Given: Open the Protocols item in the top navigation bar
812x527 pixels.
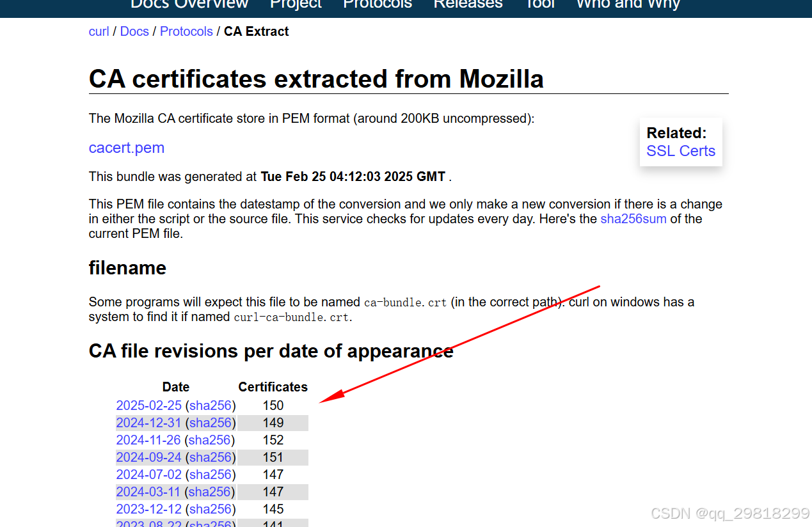Looking at the screenshot, I should pos(378,4).
